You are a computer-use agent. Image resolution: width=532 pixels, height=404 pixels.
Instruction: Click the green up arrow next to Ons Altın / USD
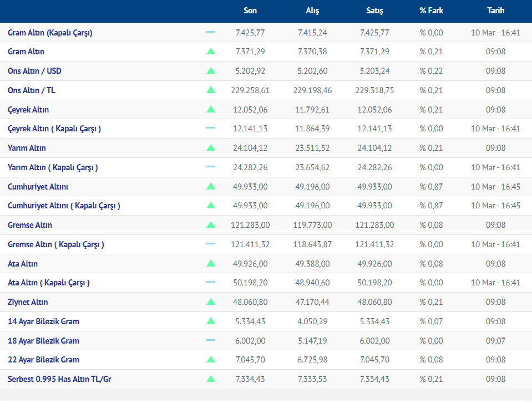(x=211, y=71)
